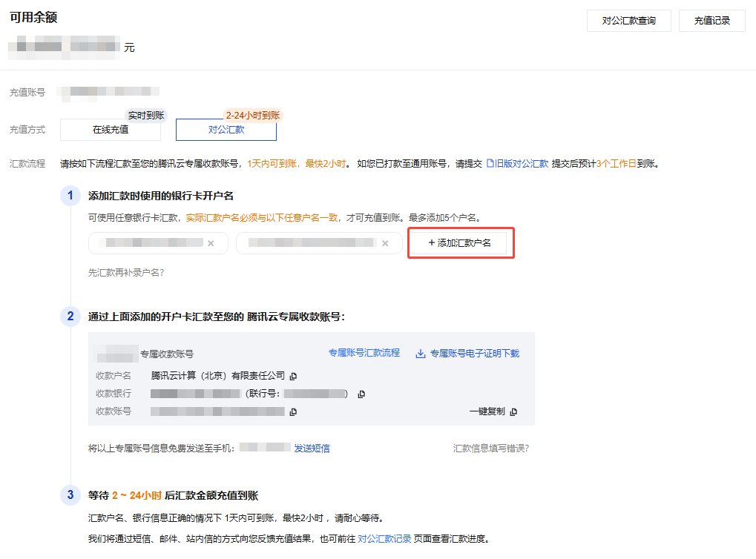The image size is (756, 559).
Task: Click the 专属账号电子证明下载 link text
Action: (475, 354)
